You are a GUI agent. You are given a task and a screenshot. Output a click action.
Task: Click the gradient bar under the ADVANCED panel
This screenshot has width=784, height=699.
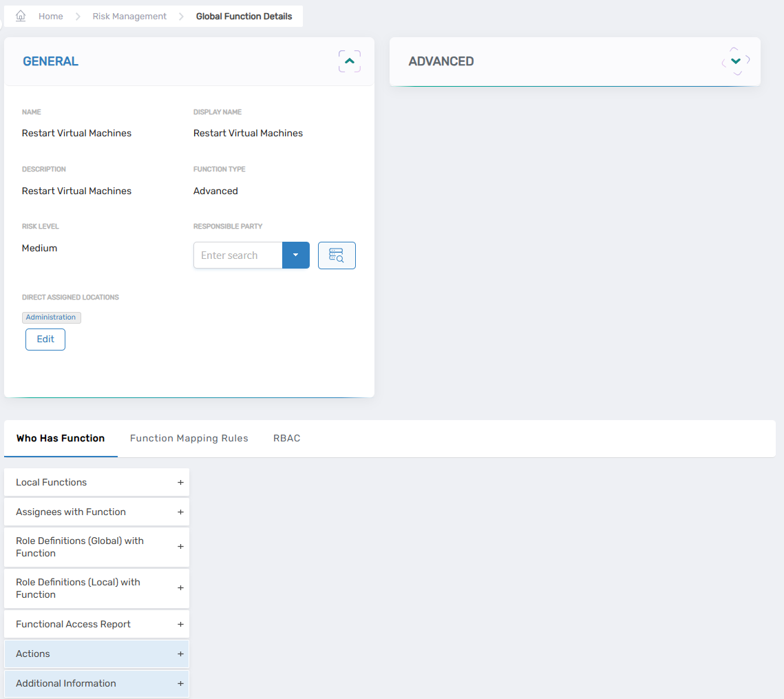coord(575,84)
